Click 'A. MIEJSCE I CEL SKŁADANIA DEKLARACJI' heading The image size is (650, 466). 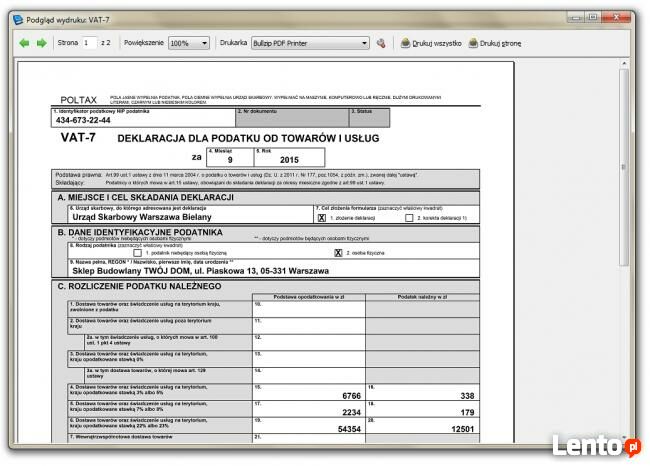pyautogui.click(x=146, y=197)
